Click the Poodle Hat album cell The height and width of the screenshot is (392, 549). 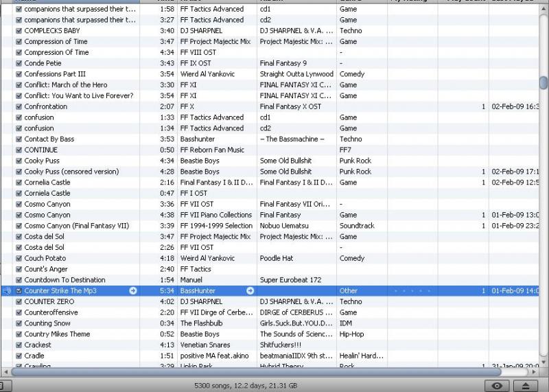click(277, 258)
